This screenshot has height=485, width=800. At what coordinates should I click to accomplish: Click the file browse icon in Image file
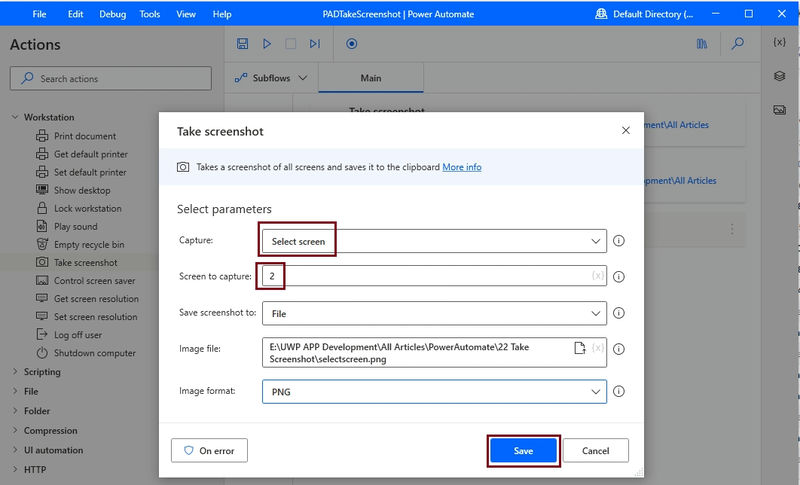point(579,348)
